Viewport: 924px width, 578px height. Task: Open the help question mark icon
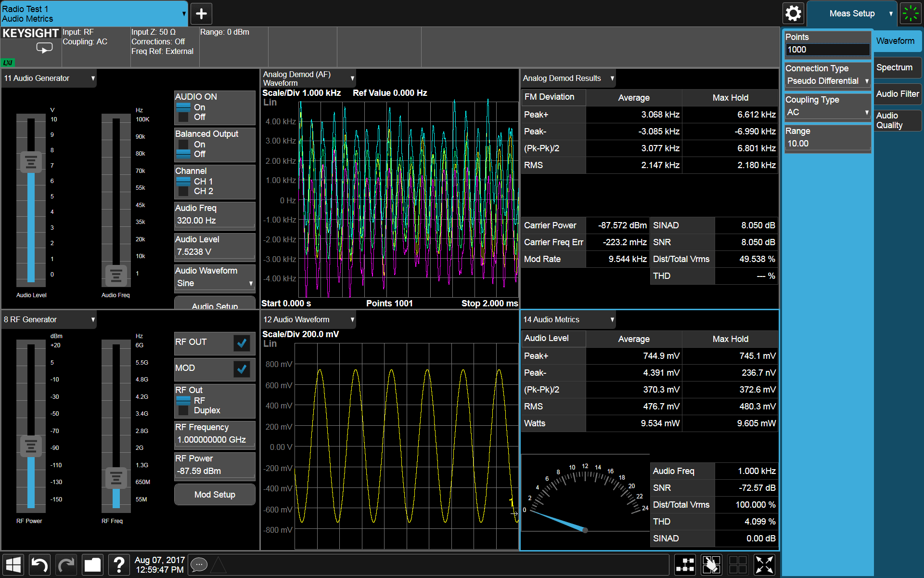119,565
